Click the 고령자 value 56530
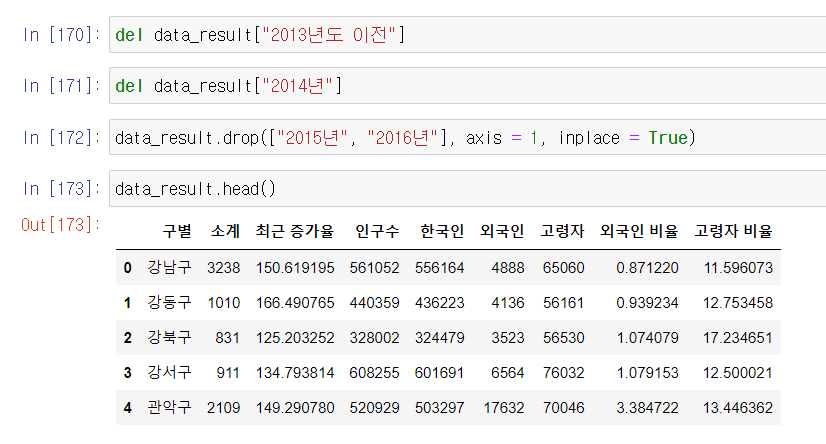826x444 pixels. pos(564,338)
